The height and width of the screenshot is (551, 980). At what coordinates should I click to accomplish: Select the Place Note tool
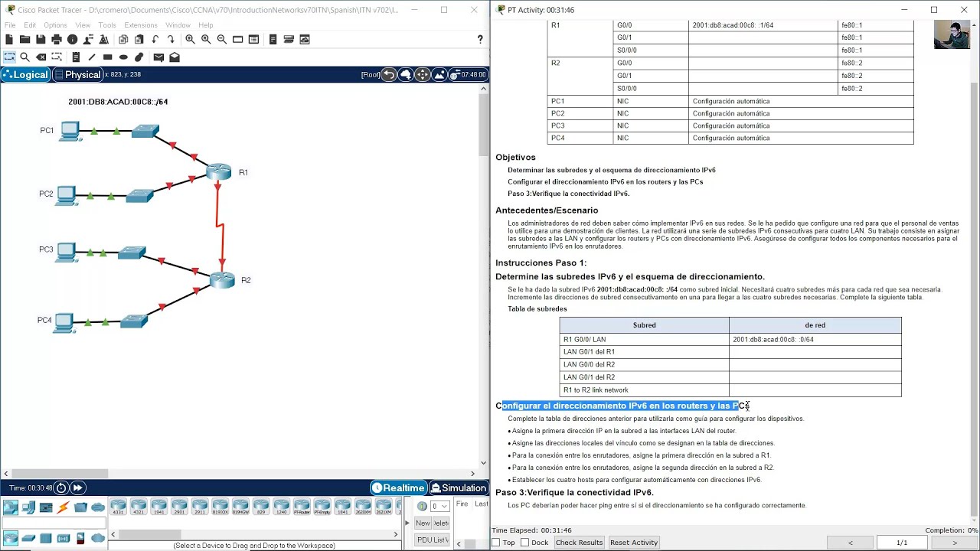coord(76,57)
